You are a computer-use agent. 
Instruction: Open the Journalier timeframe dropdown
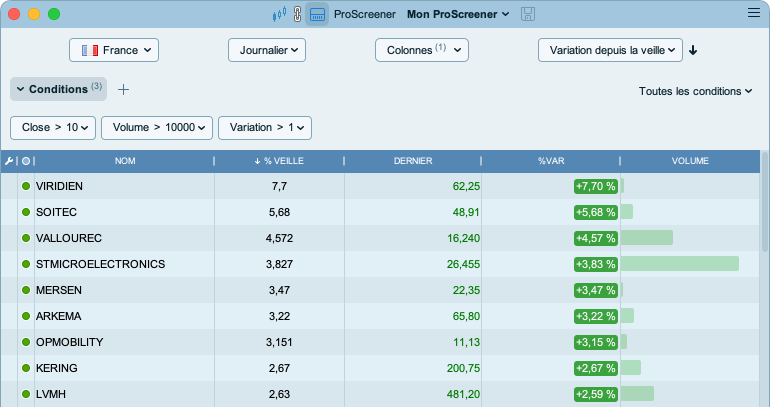coord(267,50)
